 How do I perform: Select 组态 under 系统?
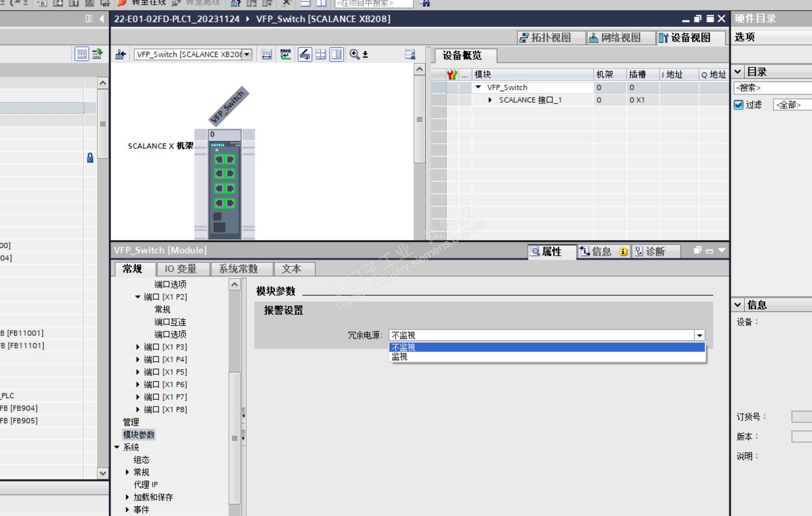click(x=141, y=460)
